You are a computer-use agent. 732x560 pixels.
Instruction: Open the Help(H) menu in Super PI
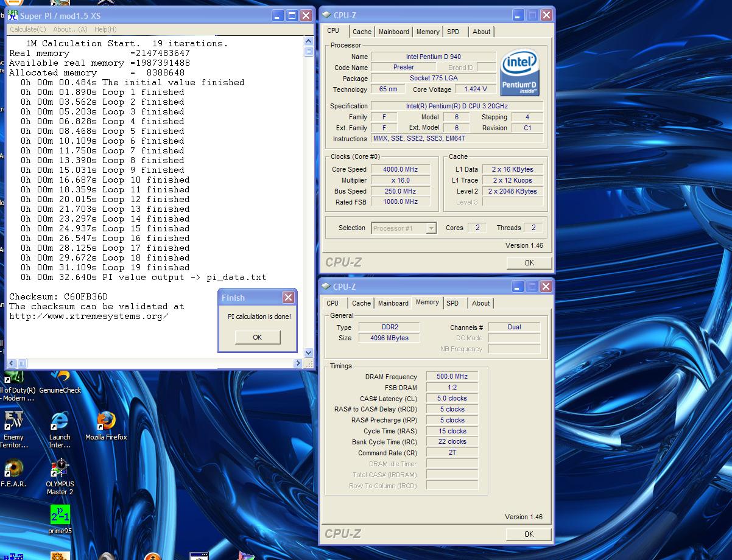[x=105, y=29]
